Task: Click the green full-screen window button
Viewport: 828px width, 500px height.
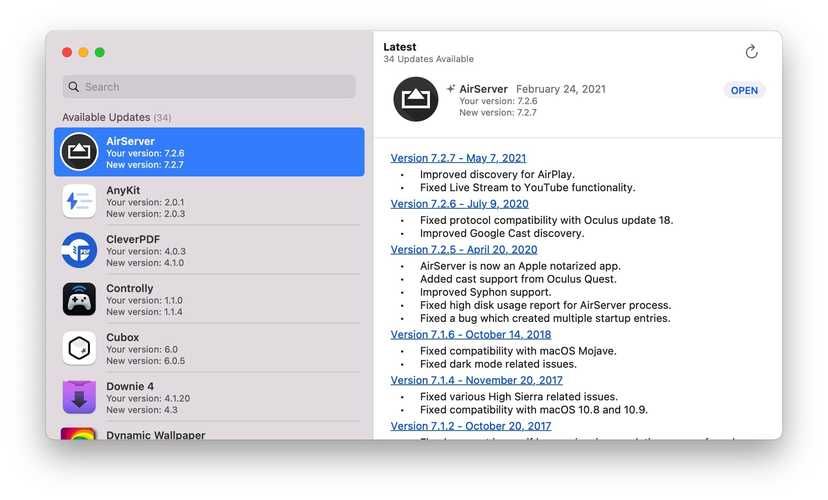Action: coord(100,52)
